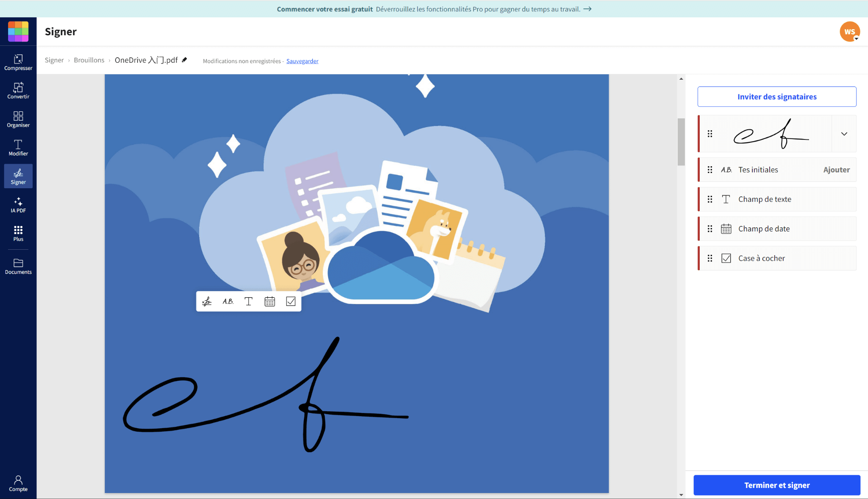The width and height of the screenshot is (868, 499).
Task: Open the Compresser tool in sidebar
Action: click(18, 62)
